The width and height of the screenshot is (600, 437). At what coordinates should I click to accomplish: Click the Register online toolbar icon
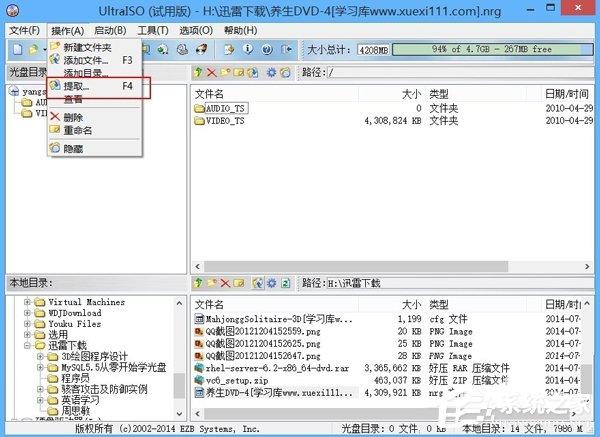click(x=229, y=49)
